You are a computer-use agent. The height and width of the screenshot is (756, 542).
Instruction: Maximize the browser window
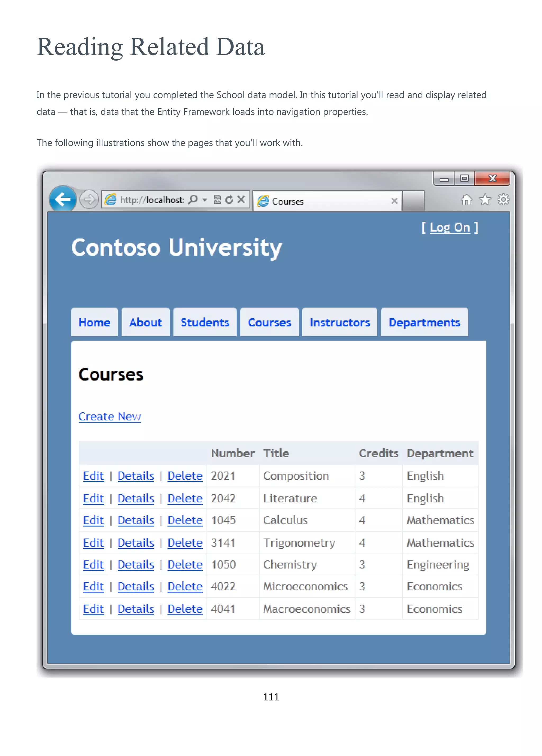pos(464,179)
